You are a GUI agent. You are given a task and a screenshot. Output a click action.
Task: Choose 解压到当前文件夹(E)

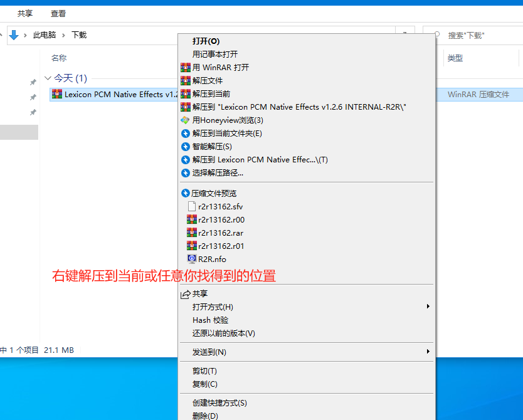(307, 134)
